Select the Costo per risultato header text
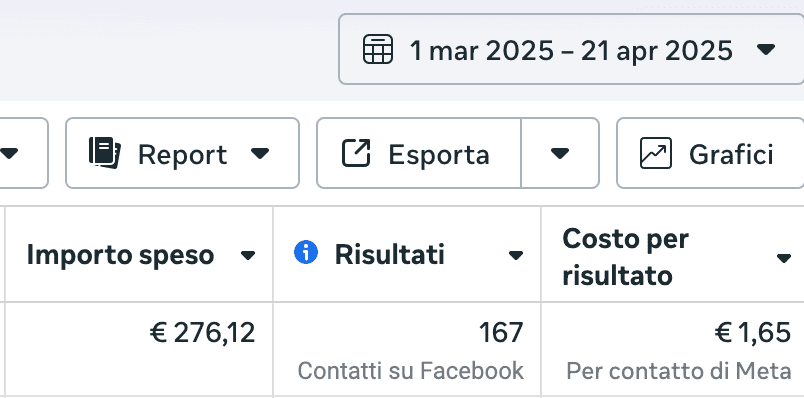 [626, 257]
